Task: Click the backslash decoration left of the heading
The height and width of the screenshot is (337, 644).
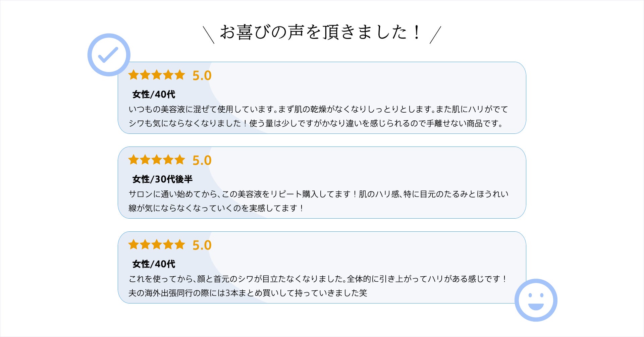Action: [209, 35]
